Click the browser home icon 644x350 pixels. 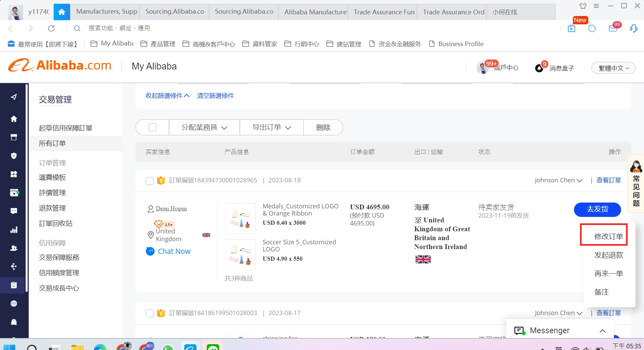(62, 12)
